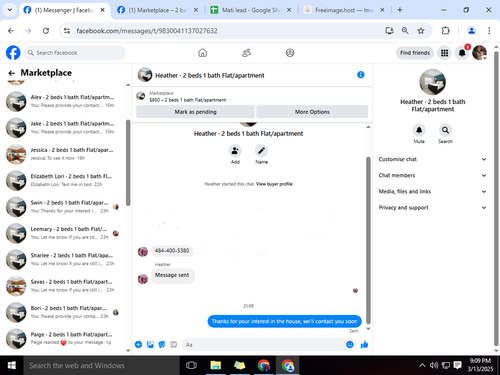The width and height of the screenshot is (500, 375).
Task: Open Task View on the taskbar
Action: coord(191,365)
